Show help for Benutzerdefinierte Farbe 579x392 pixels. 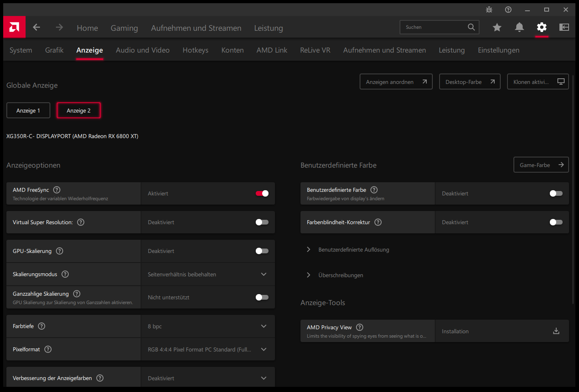coord(374,190)
